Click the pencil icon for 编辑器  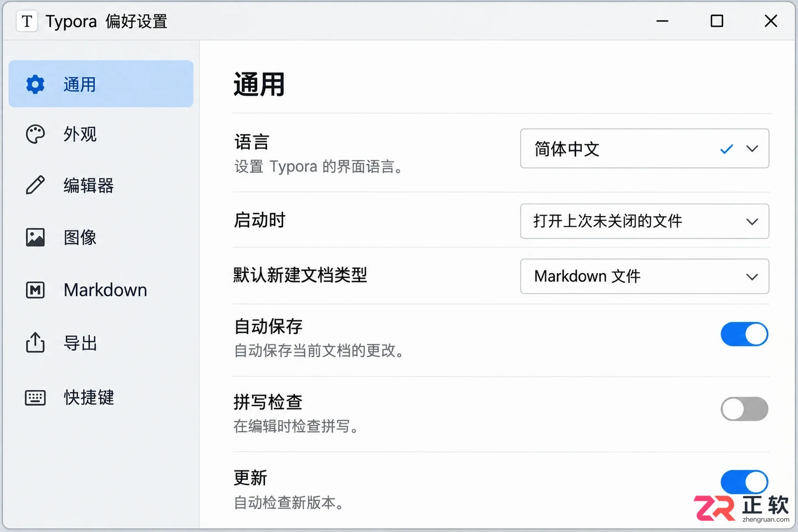point(35,185)
